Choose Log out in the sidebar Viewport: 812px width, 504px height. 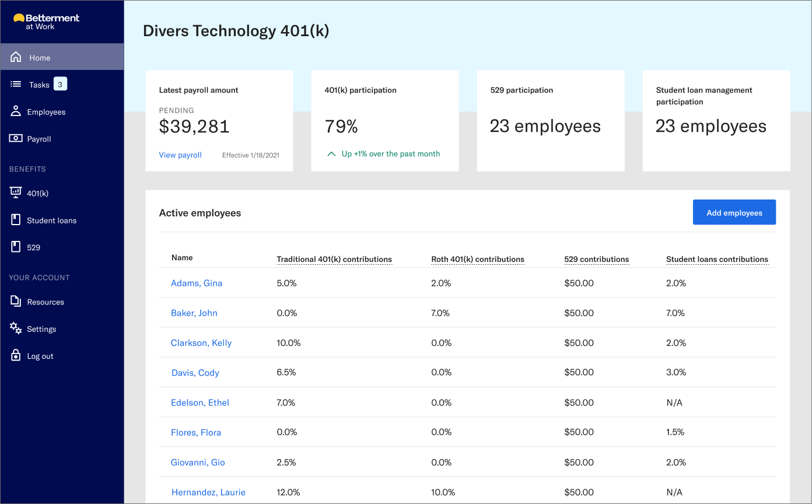62,356
